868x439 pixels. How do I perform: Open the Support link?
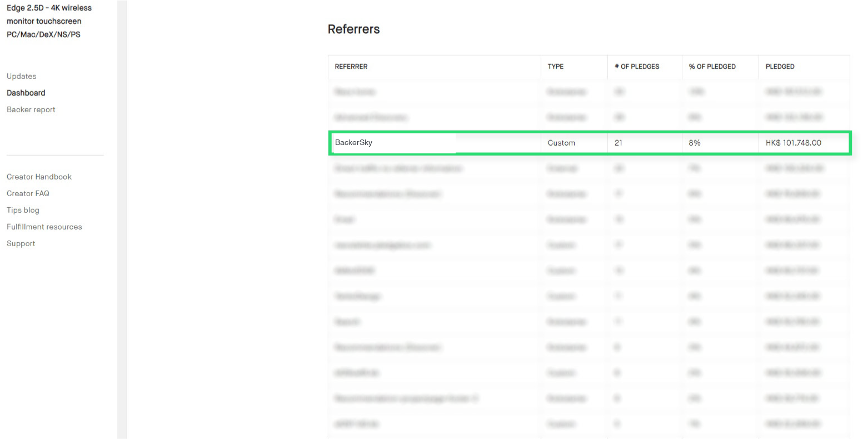click(x=21, y=243)
